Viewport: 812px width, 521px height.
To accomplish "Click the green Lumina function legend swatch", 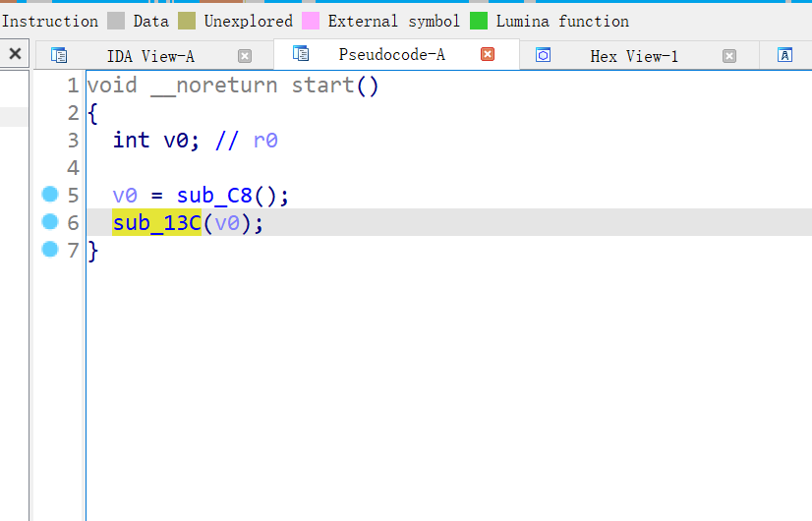I will coord(479,21).
